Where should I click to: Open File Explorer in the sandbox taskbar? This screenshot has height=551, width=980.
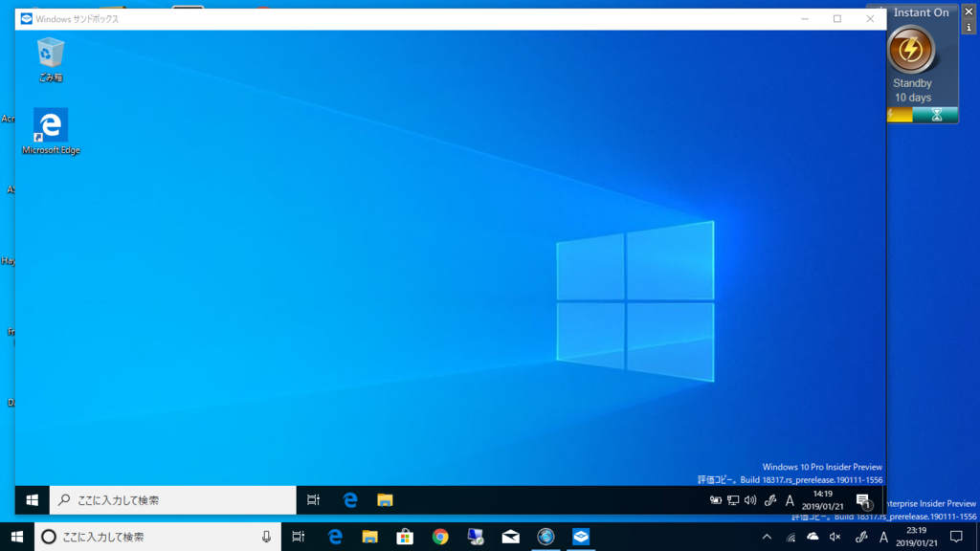click(x=385, y=500)
